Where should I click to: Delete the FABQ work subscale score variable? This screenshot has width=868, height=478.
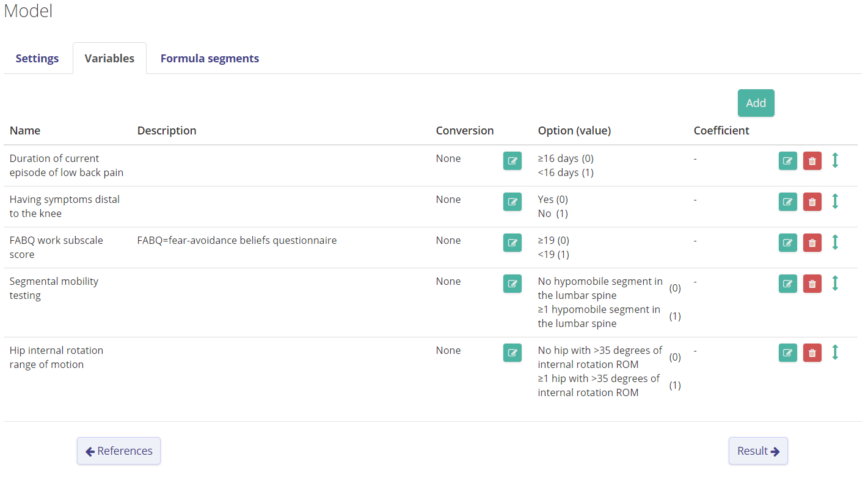tap(812, 243)
